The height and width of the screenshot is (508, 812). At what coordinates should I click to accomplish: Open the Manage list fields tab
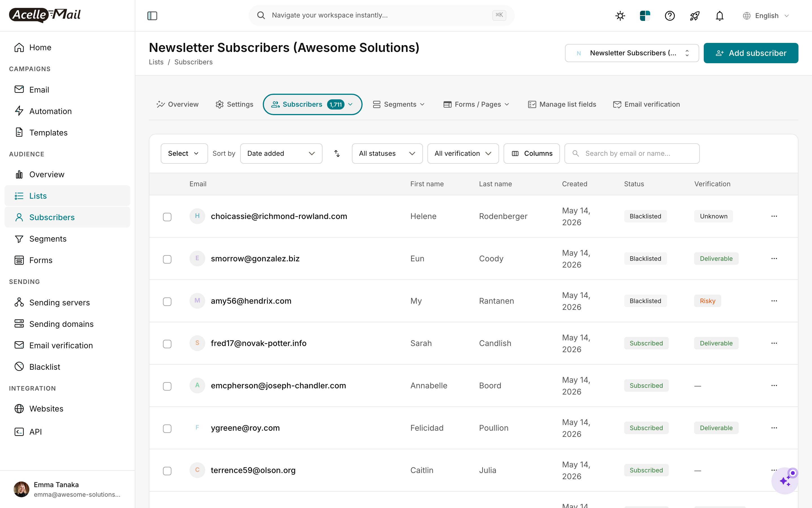click(562, 104)
